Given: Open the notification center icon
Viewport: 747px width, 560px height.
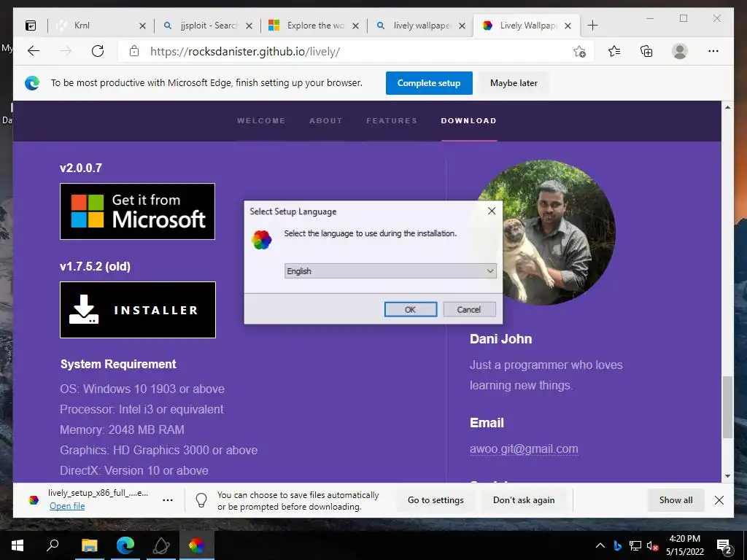Looking at the screenshot, I should pyautogui.click(x=724, y=546).
